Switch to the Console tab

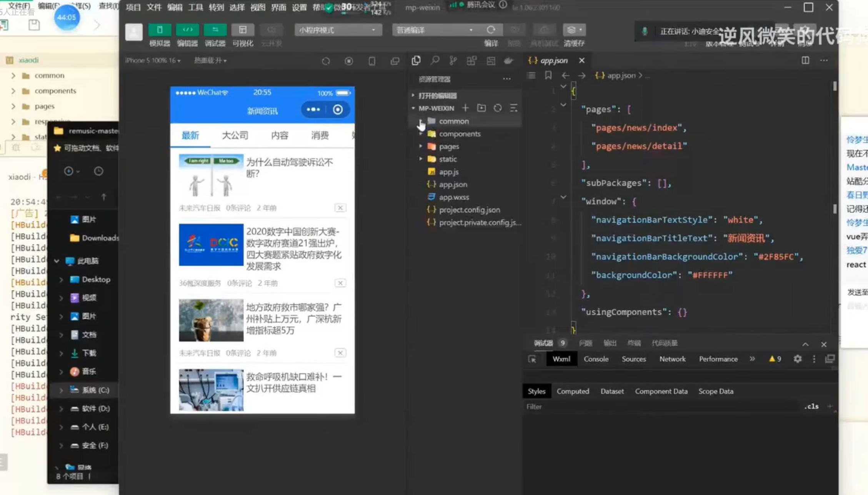596,359
